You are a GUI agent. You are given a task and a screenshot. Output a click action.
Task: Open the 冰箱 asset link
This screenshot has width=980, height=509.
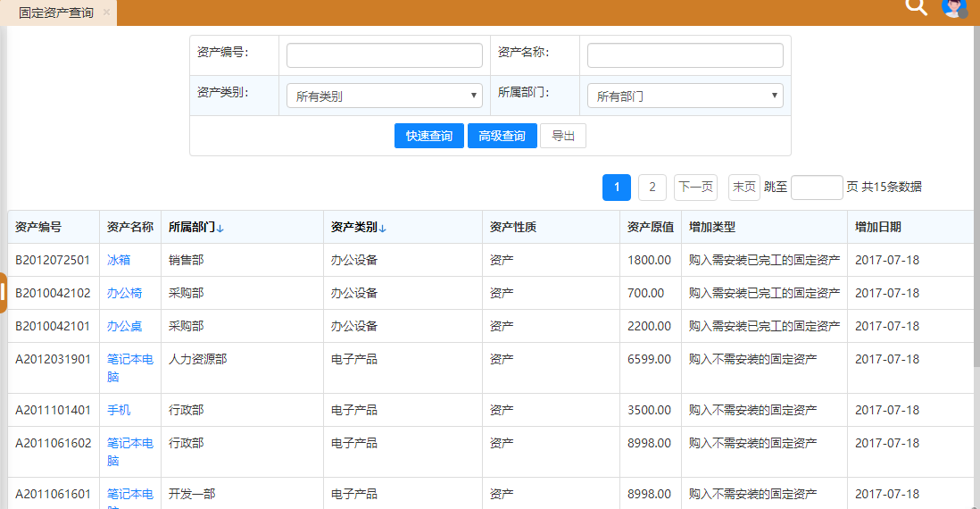point(119,260)
